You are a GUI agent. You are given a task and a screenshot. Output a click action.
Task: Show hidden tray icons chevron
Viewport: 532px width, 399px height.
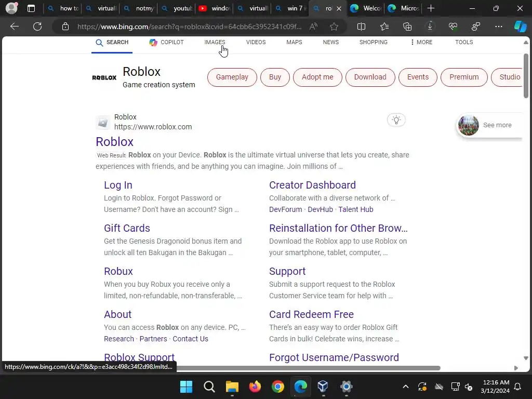(405, 387)
